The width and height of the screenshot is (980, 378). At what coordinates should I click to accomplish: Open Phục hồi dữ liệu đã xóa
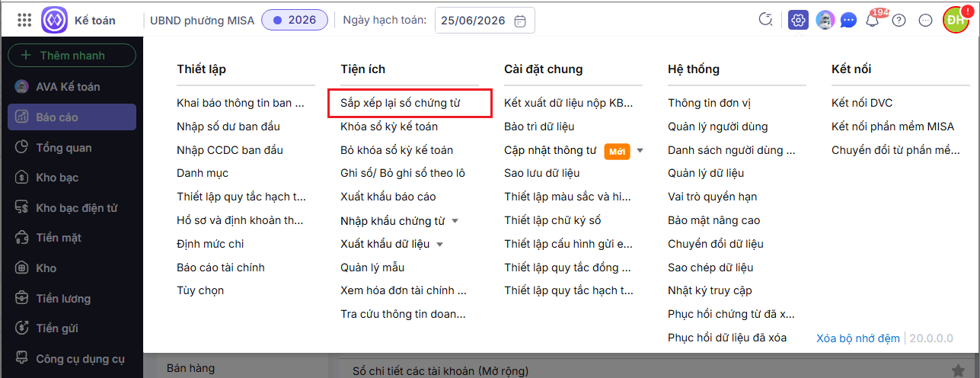[x=727, y=338]
